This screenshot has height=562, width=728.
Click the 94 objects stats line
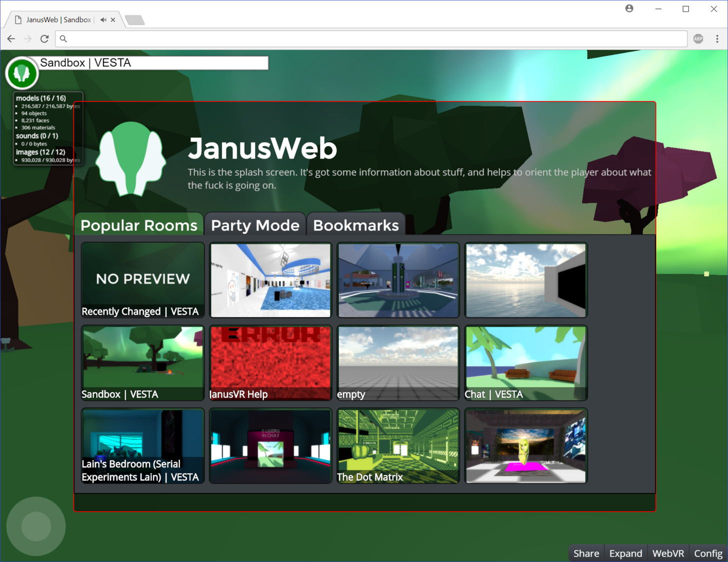34,113
